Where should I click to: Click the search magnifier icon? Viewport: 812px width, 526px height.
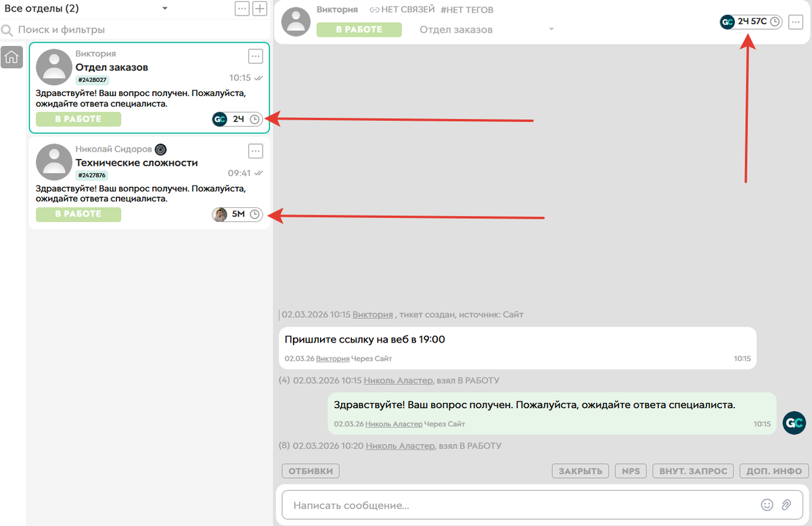tap(7, 30)
